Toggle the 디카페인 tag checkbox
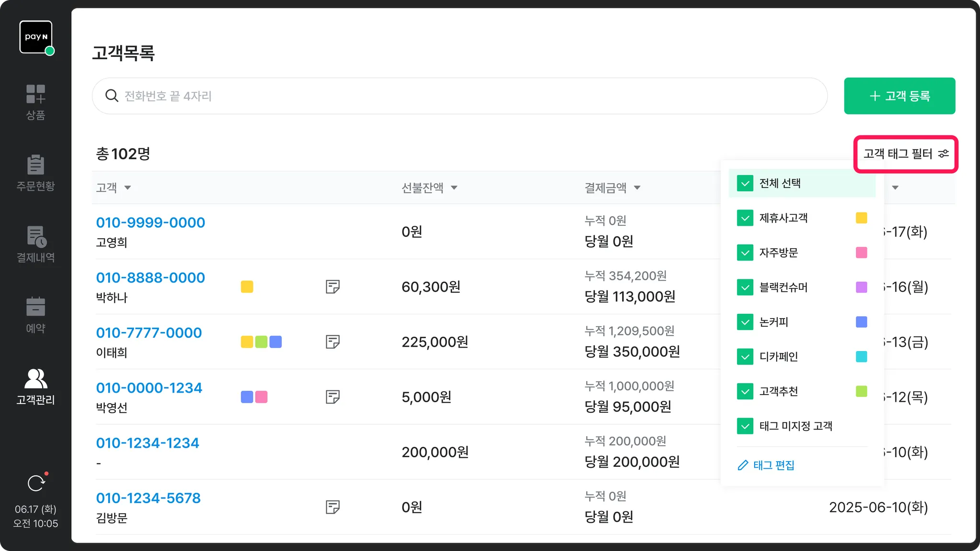 click(745, 357)
